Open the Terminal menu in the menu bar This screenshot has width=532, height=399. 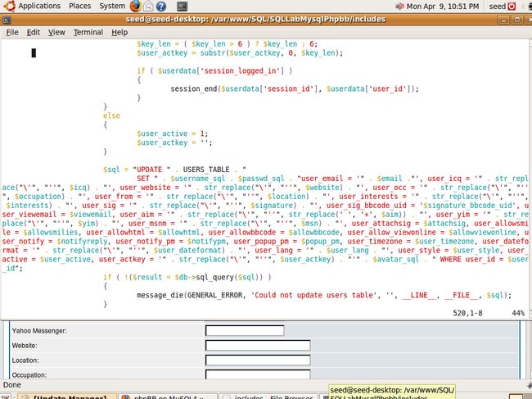88,32
